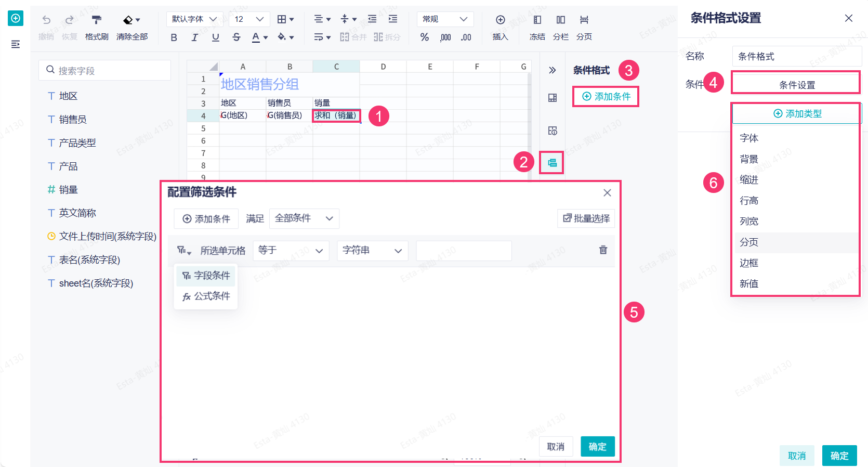The image size is (868, 467).
Task: Click the insert (插入) icon
Action: tap(501, 20)
